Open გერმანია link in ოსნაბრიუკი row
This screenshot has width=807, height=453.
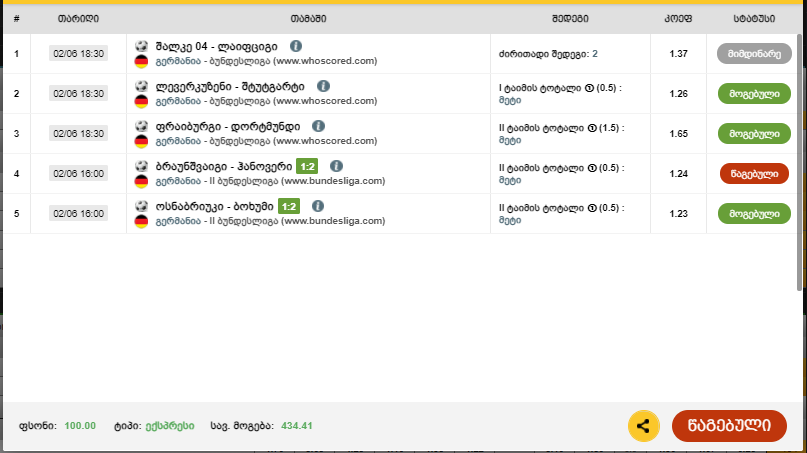(x=178, y=221)
